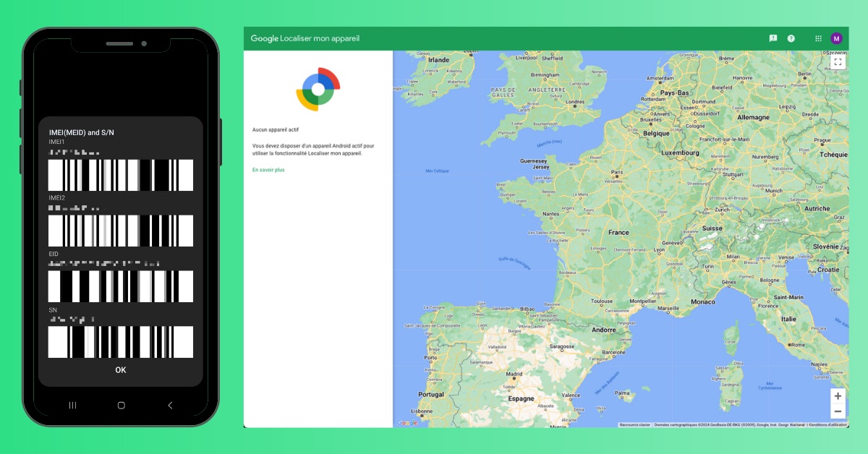Image resolution: width=868 pixels, height=454 pixels.
Task: Open 'Raccourcis clavier' on the map
Action: tap(635, 425)
